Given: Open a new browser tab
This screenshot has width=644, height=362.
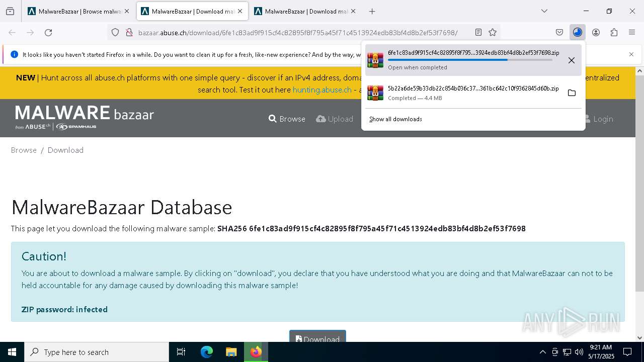Looking at the screenshot, I should tap(372, 11).
